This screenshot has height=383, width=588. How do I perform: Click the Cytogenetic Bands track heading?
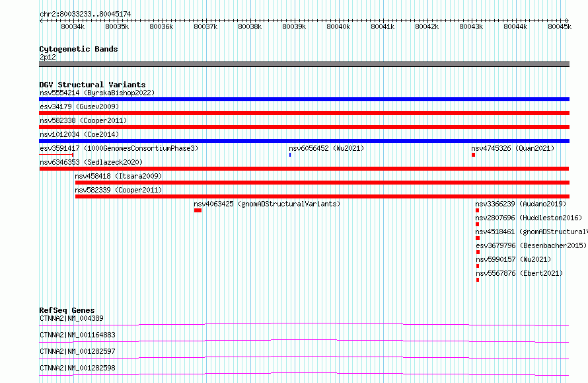(79, 49)
